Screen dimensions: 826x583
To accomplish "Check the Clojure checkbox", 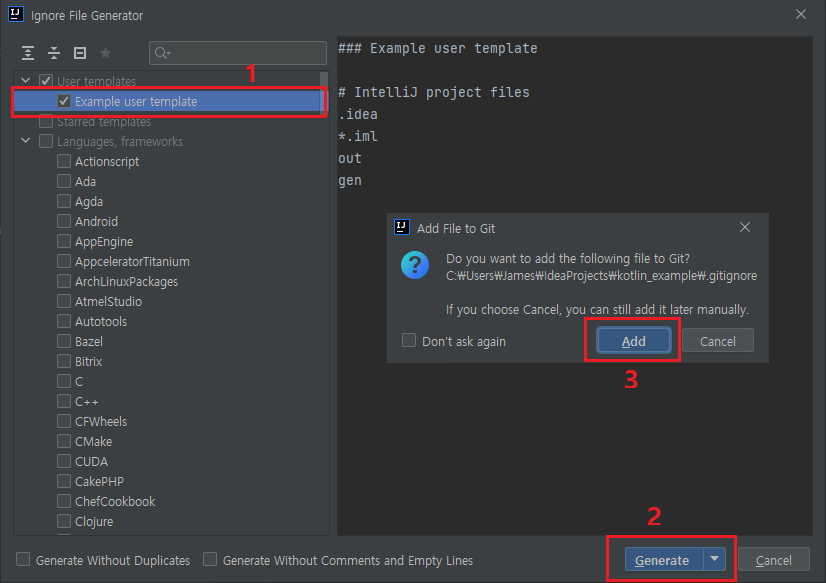I will pyautogui.click(x=64, y=521).
